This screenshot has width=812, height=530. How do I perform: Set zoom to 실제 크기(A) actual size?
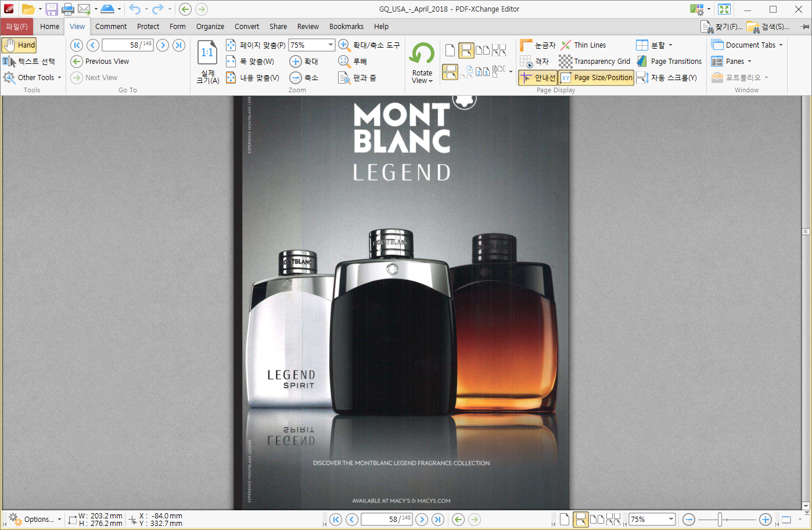tap(207, 62)
